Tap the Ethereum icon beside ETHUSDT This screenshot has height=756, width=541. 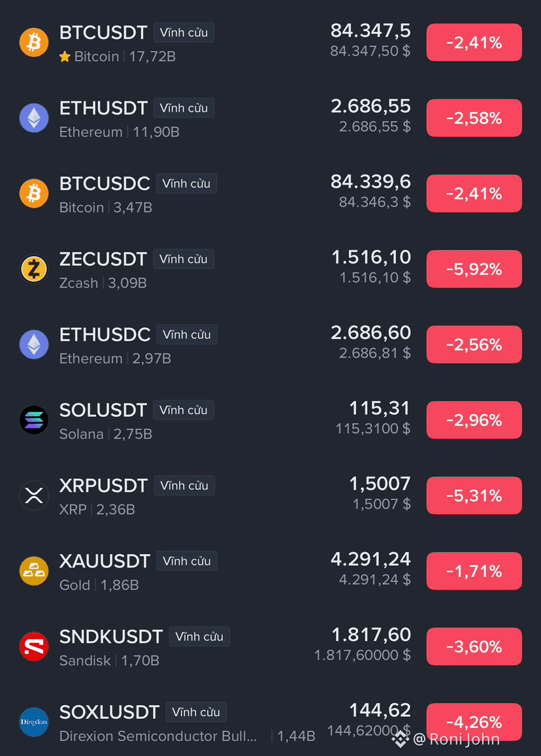click(x=34, y=118)
